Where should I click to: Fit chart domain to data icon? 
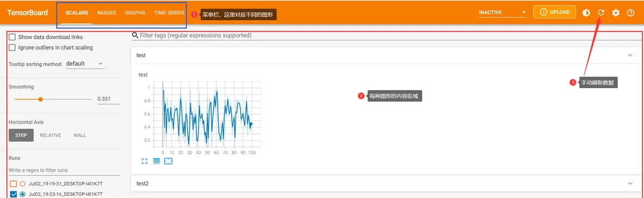[169, 161]
